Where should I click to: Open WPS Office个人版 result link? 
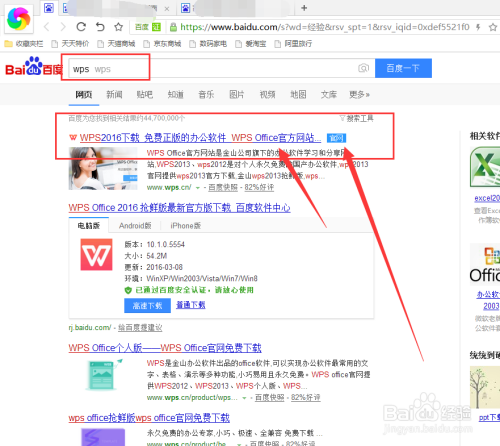tap(165, 348)
